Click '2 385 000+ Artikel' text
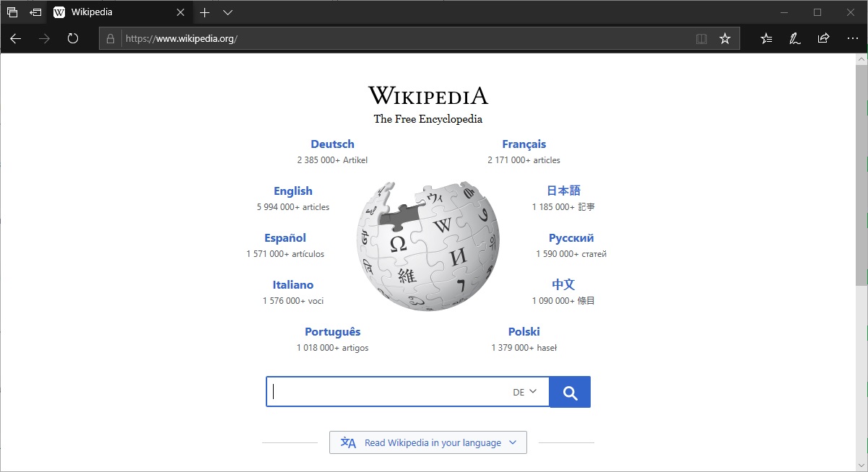868x472 pixels. (332, 160)
